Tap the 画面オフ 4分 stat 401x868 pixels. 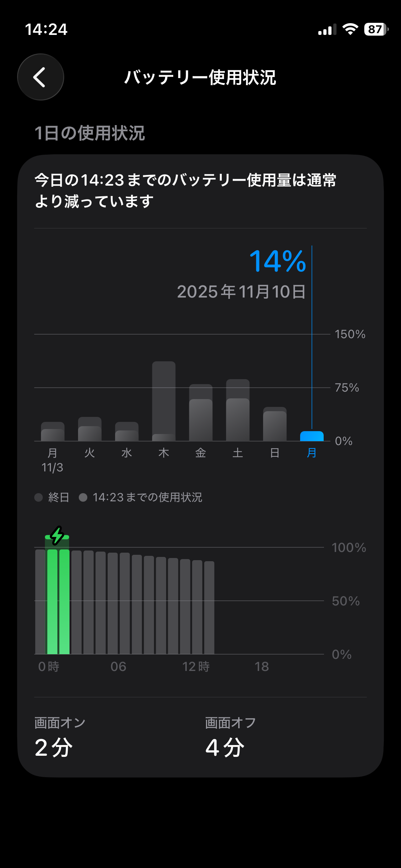click(x=230, y=737)
